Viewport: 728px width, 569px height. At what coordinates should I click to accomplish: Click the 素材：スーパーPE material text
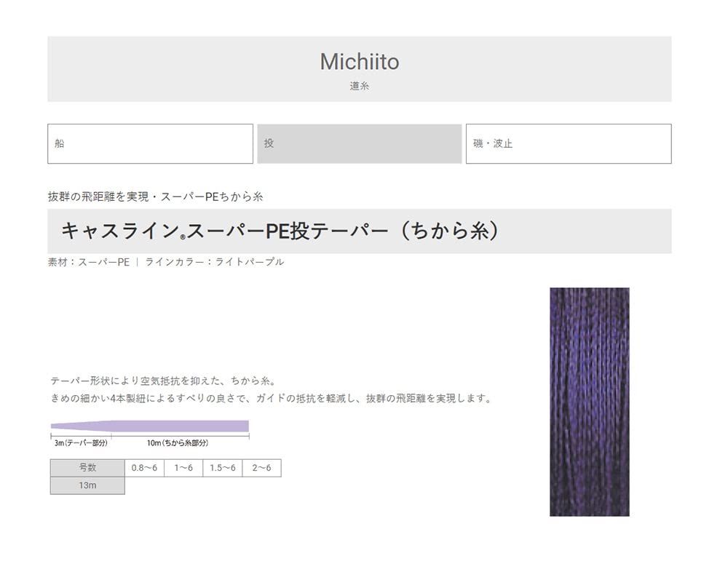click(x=89, y=262)
